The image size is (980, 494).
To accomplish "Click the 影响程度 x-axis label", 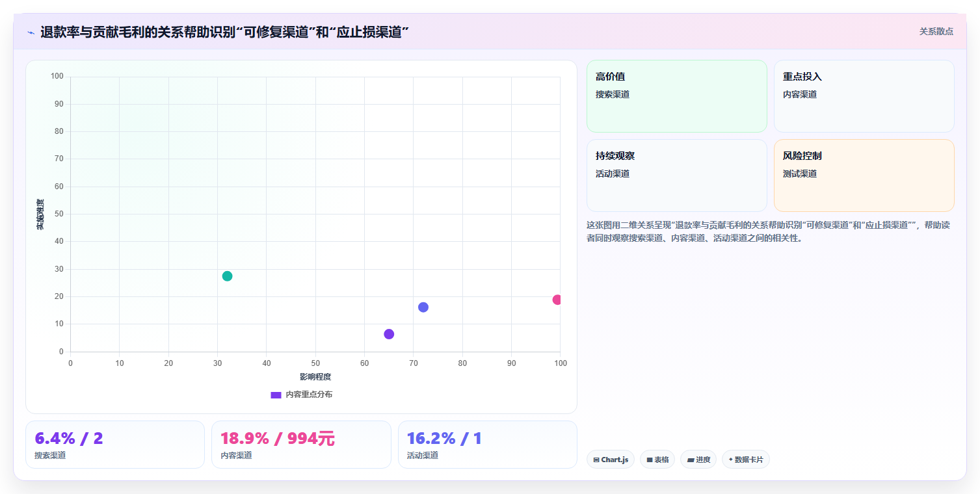I will coord(315,377).
